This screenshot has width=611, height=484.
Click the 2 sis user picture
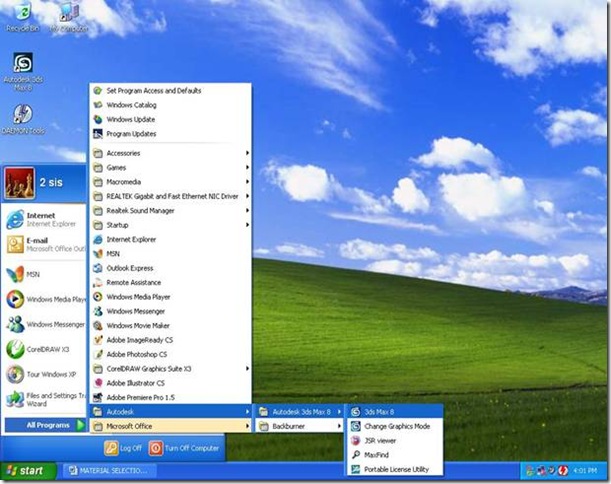point(19,183)
